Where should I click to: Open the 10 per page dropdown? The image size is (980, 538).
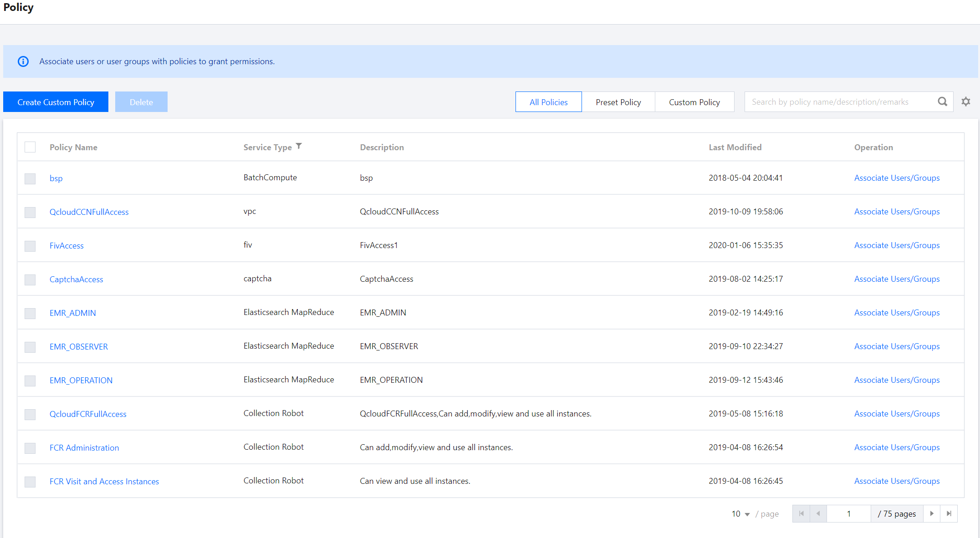[x=740, y=514]
